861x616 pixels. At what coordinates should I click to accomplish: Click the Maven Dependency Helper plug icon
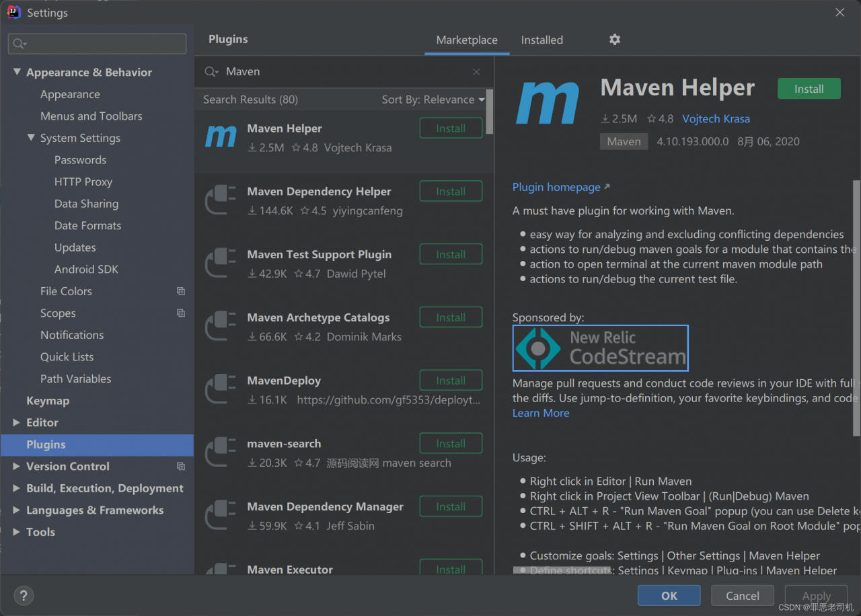[221, 200]
